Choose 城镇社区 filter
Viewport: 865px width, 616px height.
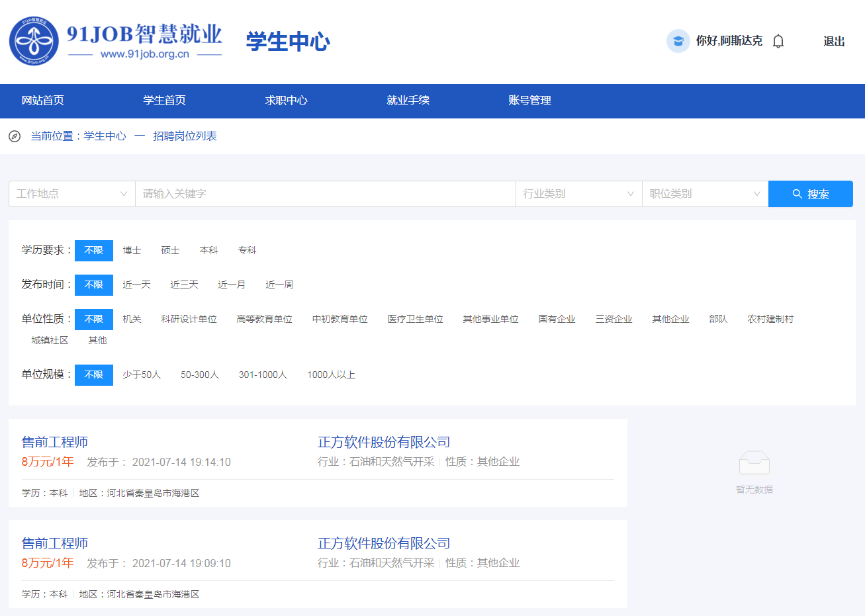pos(50,341)
